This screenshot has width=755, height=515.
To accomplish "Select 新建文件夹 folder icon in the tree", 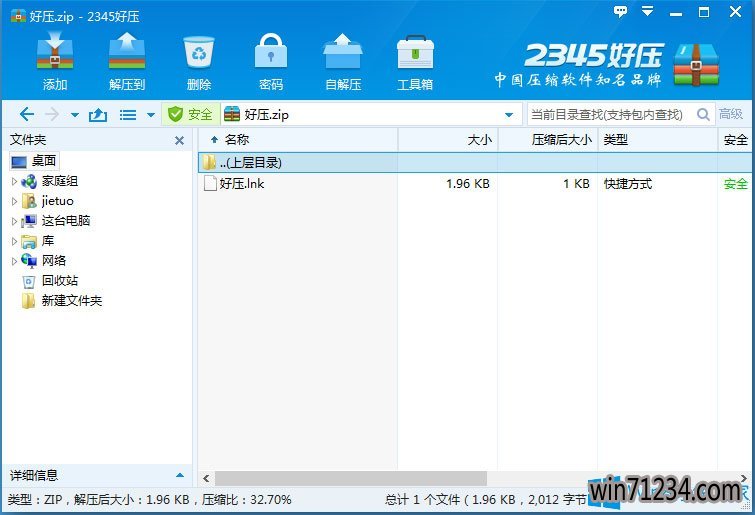I will pyautogui.click(x=28, y=301).
